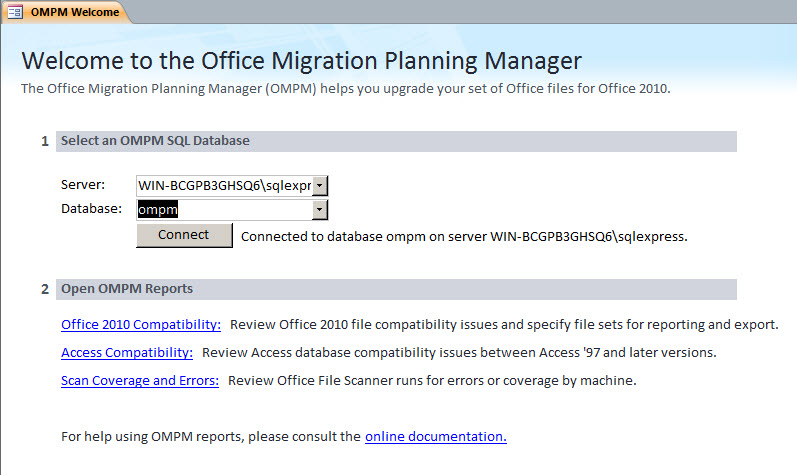797x475 pixels.
Task: Click the Connected to database status message
Action: [x=464, y=237]
